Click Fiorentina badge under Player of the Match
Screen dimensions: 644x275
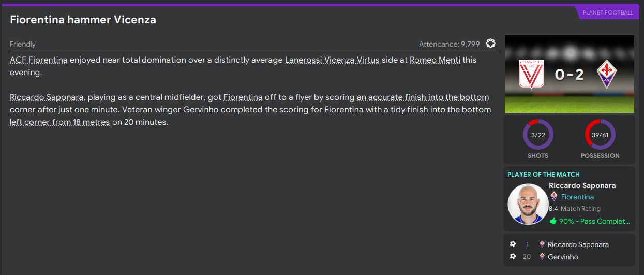[x=554, y=197]
